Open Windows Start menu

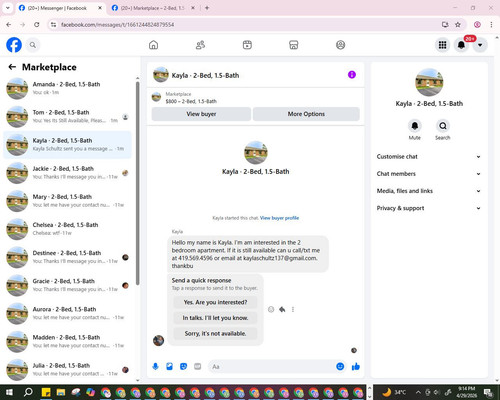9,392
